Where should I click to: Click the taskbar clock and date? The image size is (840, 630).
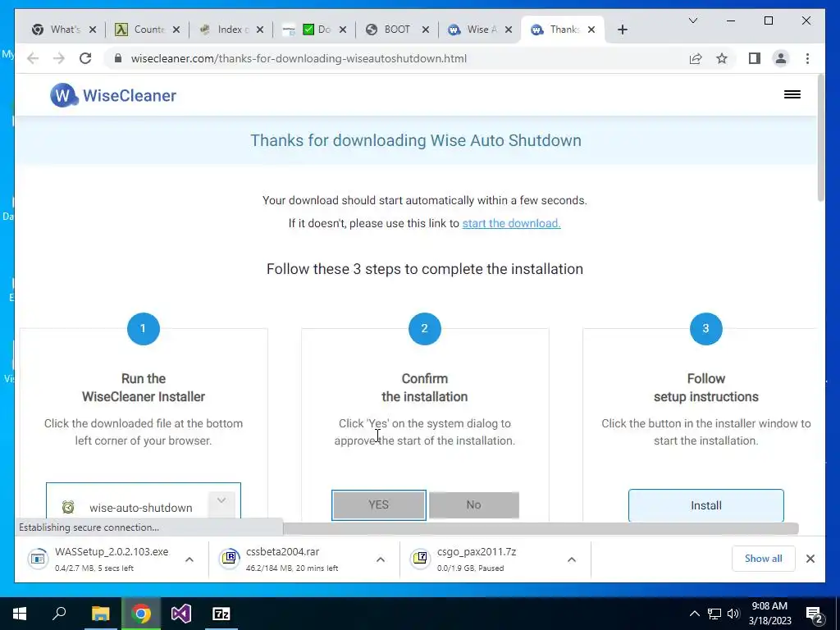coord(769,614)
